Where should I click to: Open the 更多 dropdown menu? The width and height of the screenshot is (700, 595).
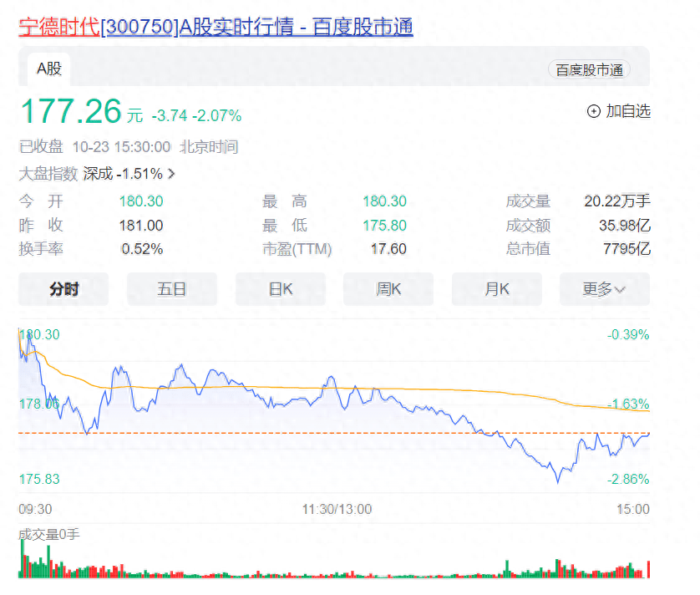point(604,289)
